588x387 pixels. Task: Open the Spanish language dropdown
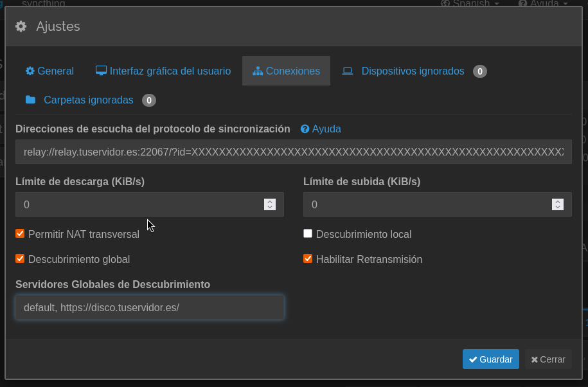470,4
